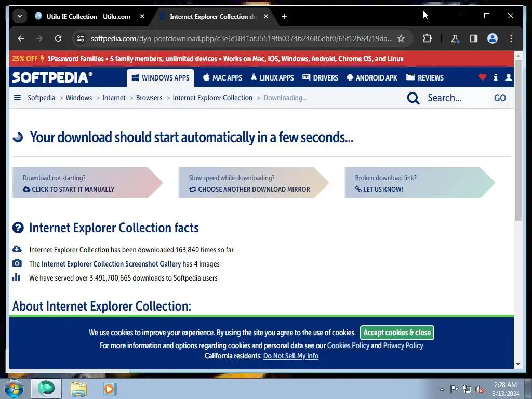Image resolution: width=532 pixels, height=399 pixels.
Task: Select the Internet Explorer Collection download tab
Action: pyautogui.click(x=213, y=16)
